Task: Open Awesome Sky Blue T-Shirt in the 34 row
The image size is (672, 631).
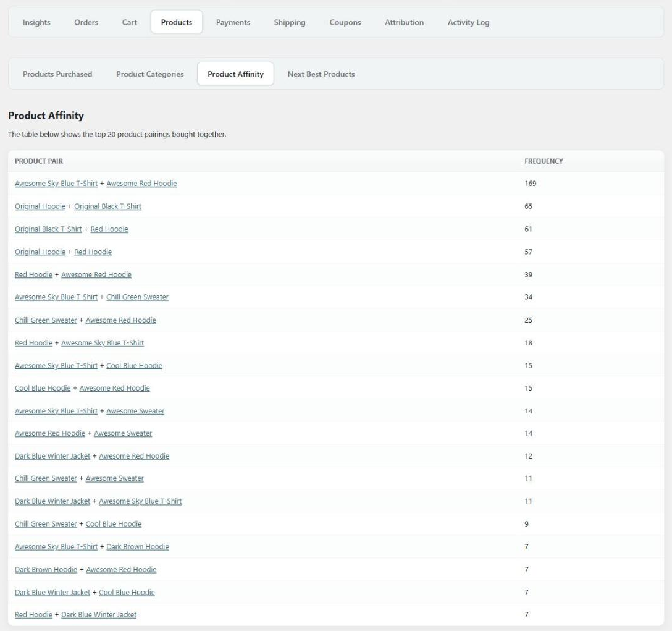Action: pyautogui.click(x=56, y=297)
